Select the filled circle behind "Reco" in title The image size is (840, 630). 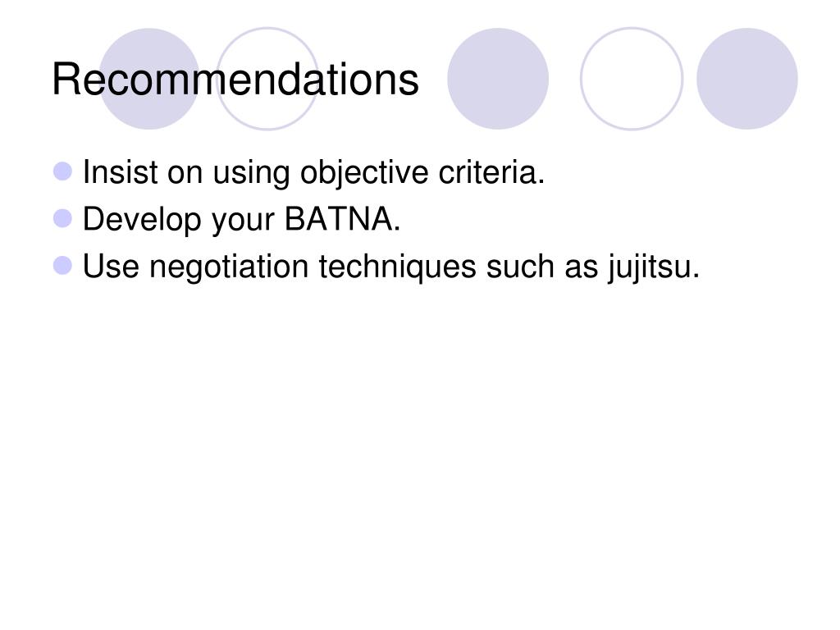point(149,79)
